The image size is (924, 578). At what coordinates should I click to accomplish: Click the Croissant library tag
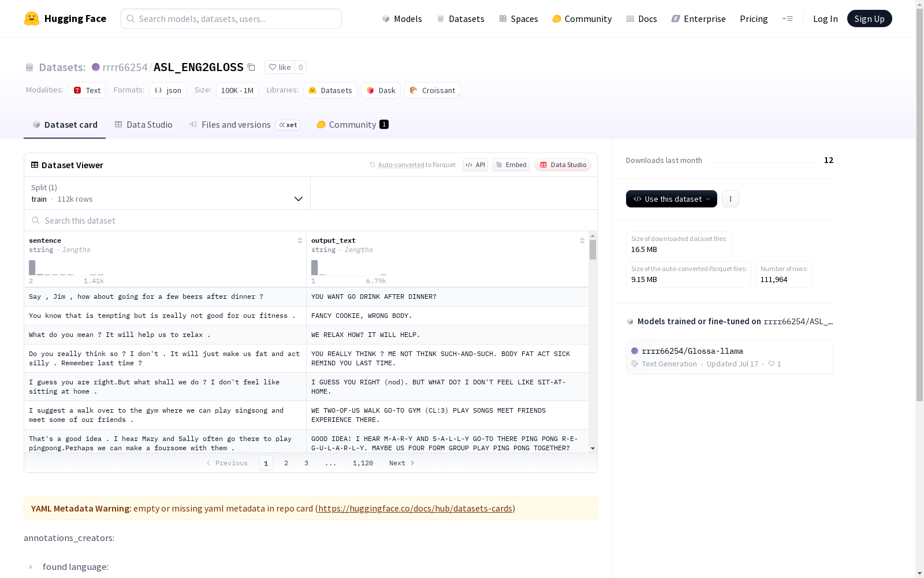coord(433,90)
